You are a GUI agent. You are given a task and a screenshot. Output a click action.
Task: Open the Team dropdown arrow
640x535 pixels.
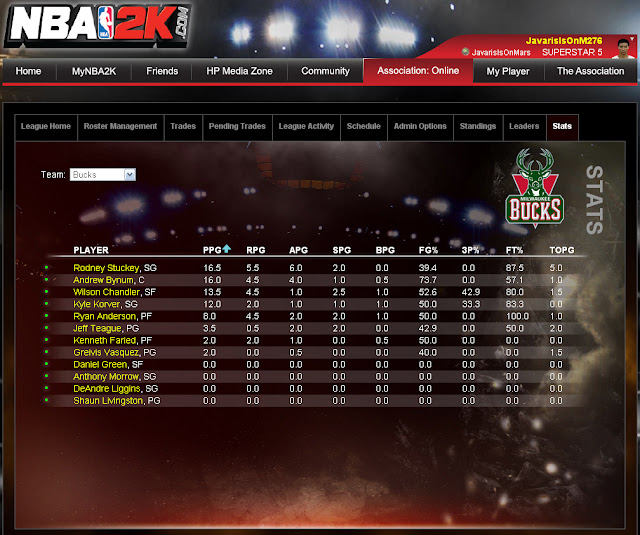tap(129, 175)
